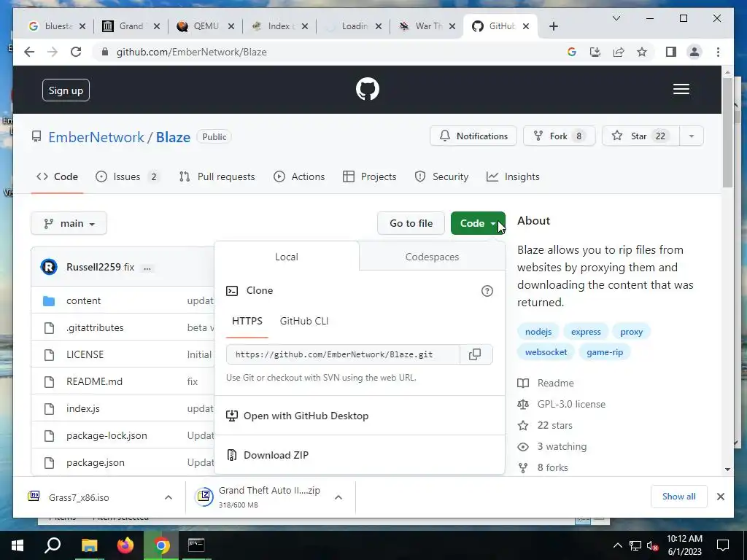Click the muted volume tray icon
The height and width of the screenshot is (560, 747).
652,545
